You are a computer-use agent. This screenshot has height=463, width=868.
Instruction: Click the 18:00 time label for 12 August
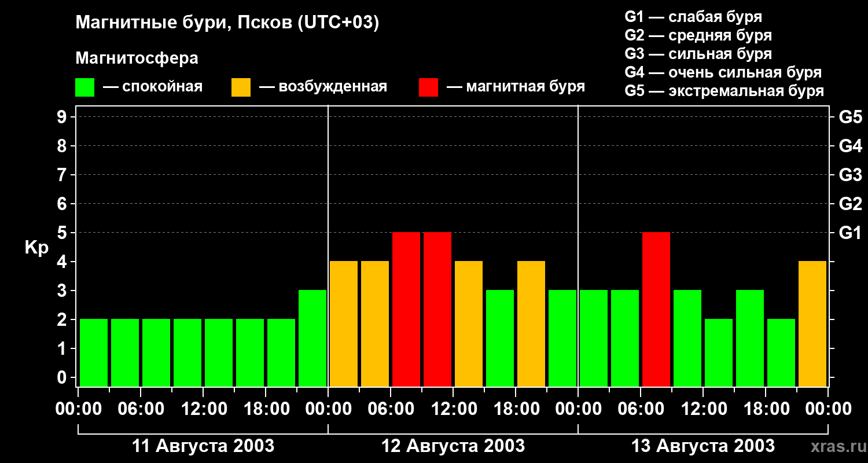point(516,409)
